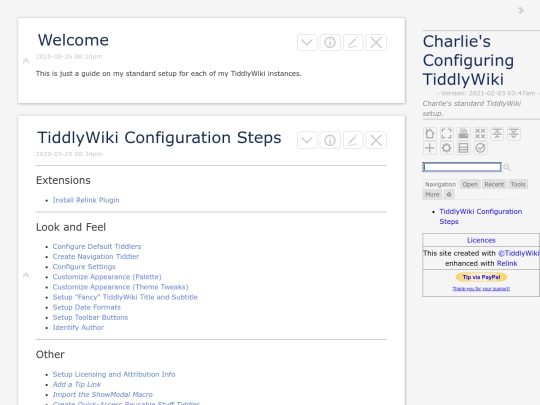Viewport: 540px width, 405px height.
Task: Fold all tiddlers icon
Action: (497, 134)
